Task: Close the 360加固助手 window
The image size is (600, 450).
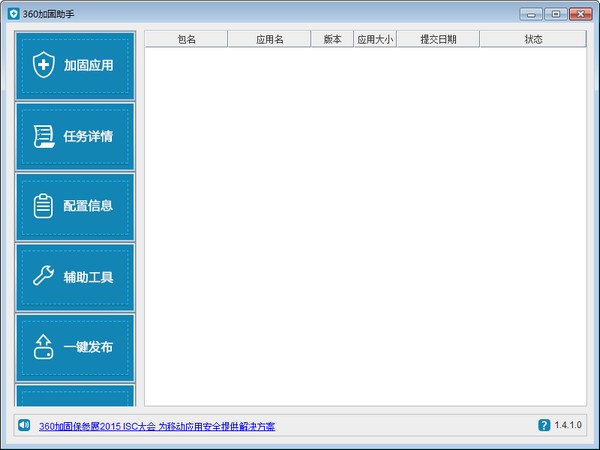Action: pyautogui.click(x=580, y=14)
